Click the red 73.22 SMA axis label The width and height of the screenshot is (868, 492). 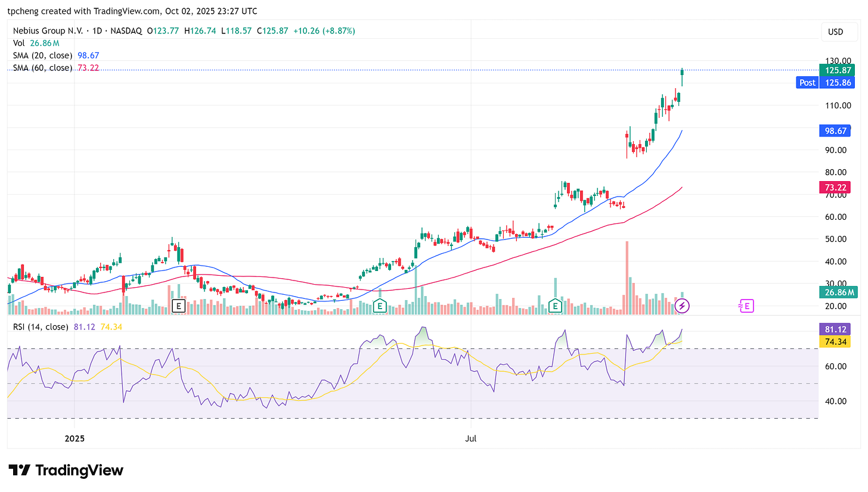coord(834,187)
